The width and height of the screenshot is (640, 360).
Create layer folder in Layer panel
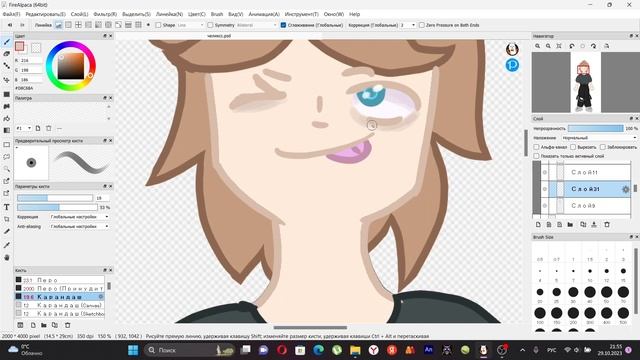tap(570, 224)
